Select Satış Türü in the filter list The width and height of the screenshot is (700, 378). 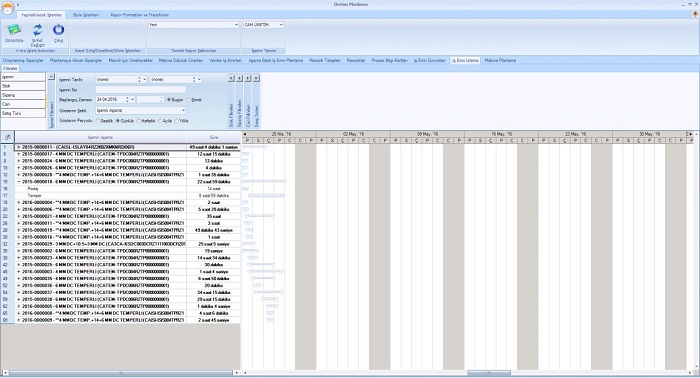click(23, 113)
